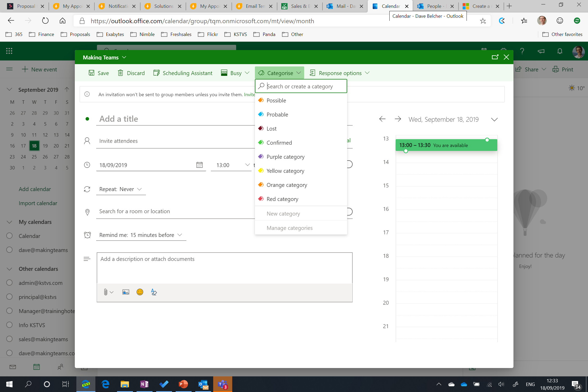Click the Remind me bell icon

pyautogui.click(x=87, y=235)
